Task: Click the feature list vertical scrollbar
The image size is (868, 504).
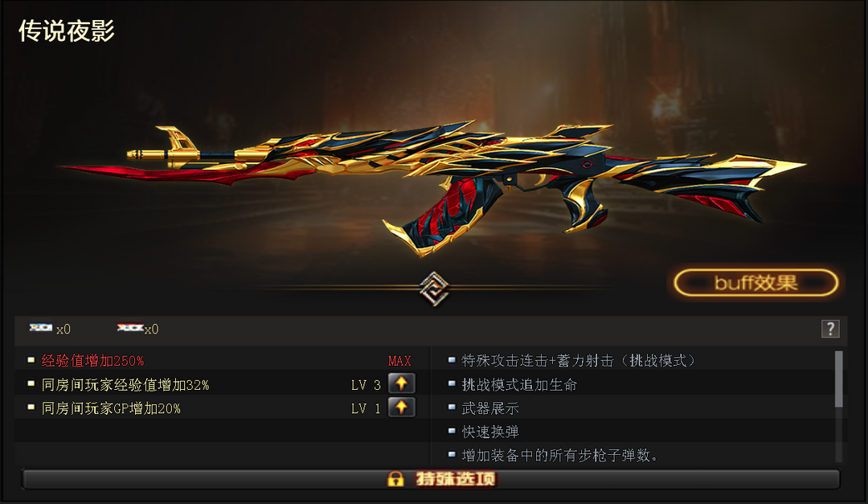Action: coord(838,407)
